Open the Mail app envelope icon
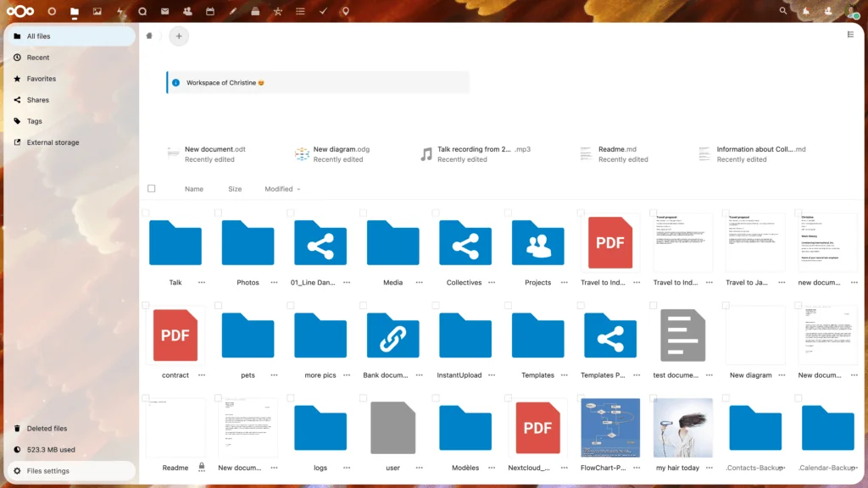 click(165, 11)
